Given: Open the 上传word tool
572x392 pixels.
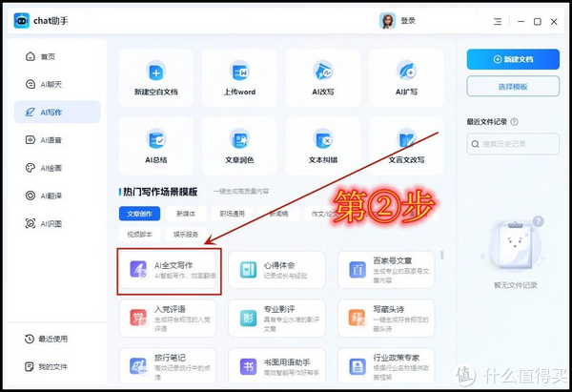Looking at the screenshot, I should click(239, 73).
